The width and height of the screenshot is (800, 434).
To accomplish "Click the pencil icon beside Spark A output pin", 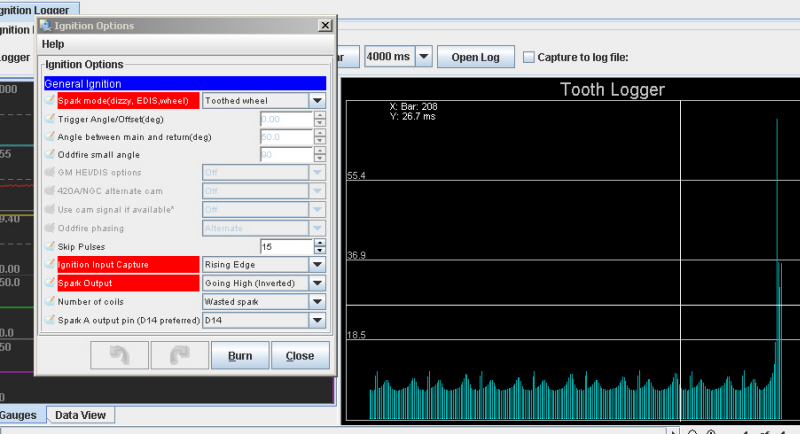I will click(50, 320).
